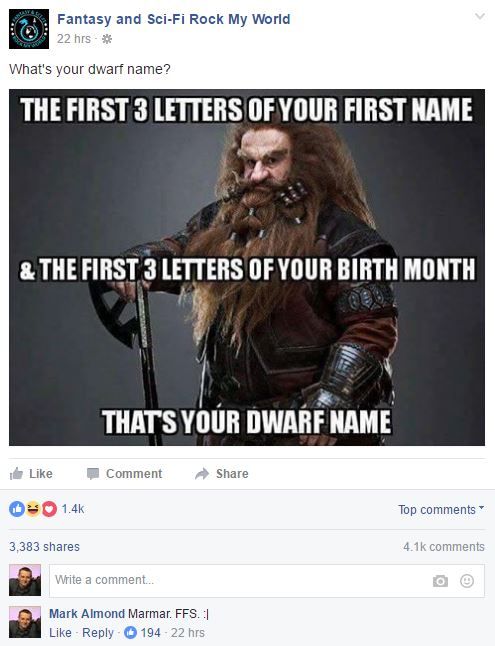495x646 pixels.
Task: Attach a photo with the camera icon
Action: [x=440, y=581]
